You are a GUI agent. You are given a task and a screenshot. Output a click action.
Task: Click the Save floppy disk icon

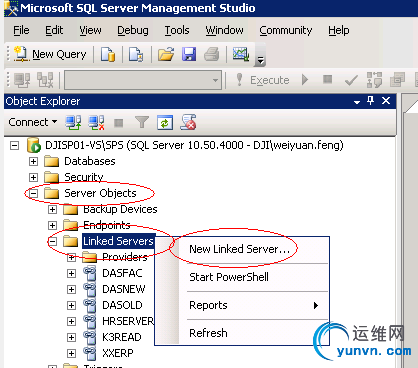pos(189,54)
